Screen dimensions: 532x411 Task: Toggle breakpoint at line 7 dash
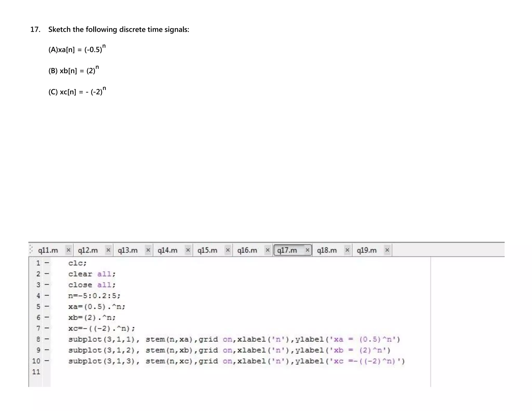coord(47,328)
